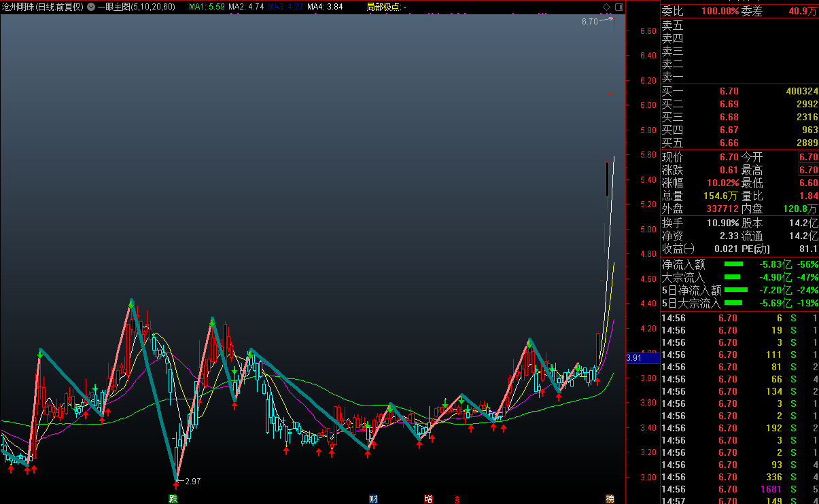Click the 3.91 price marker on axis
This screenshot has width=819, height=504.
pos(633,358)
